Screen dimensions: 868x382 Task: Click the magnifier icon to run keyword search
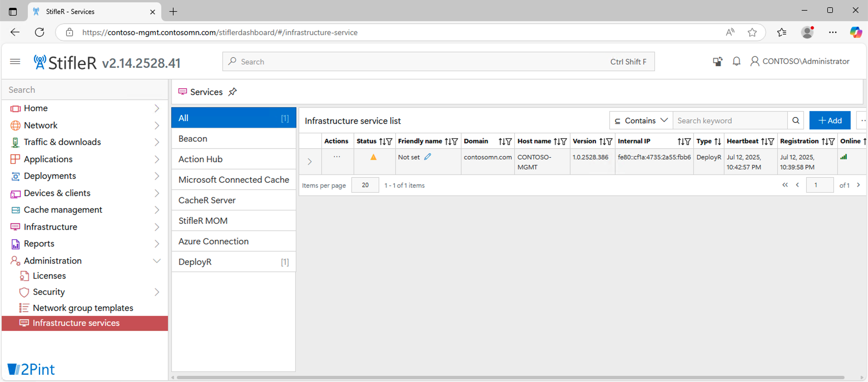pyautogui.click(x=795, y=120)
